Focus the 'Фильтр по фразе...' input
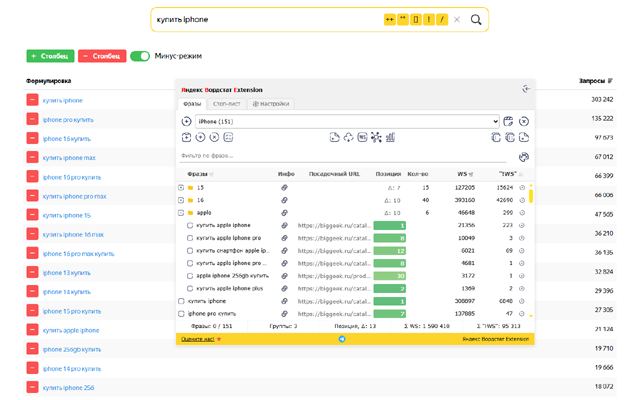Image resolution: width=640 pixels, height=400 pixels. 343,156
